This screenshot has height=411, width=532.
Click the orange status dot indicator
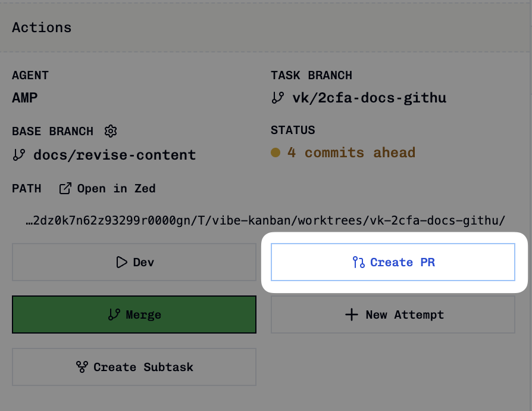coord(276,152)
